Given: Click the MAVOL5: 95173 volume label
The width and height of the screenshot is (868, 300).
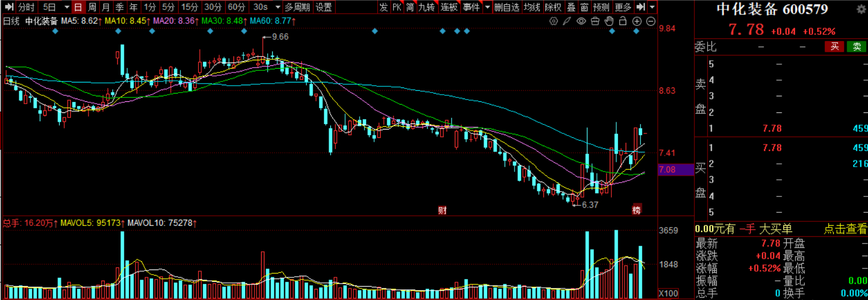Looking at the screenshot, I should point(92,223).
